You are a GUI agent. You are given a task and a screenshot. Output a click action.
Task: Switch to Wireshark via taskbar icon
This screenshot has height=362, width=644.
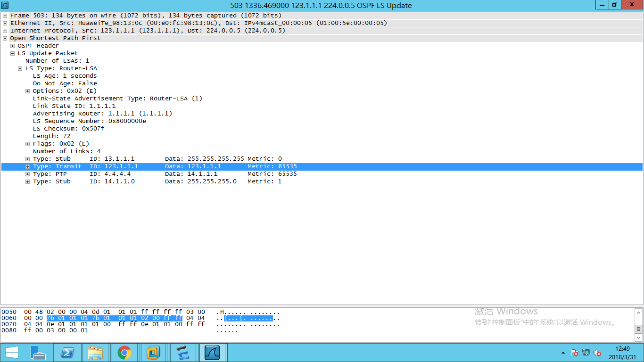[x=213, y=353]
